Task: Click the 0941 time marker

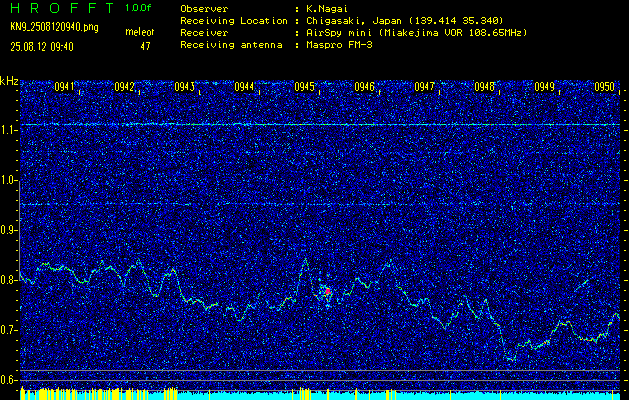Action: click(65, 87)
